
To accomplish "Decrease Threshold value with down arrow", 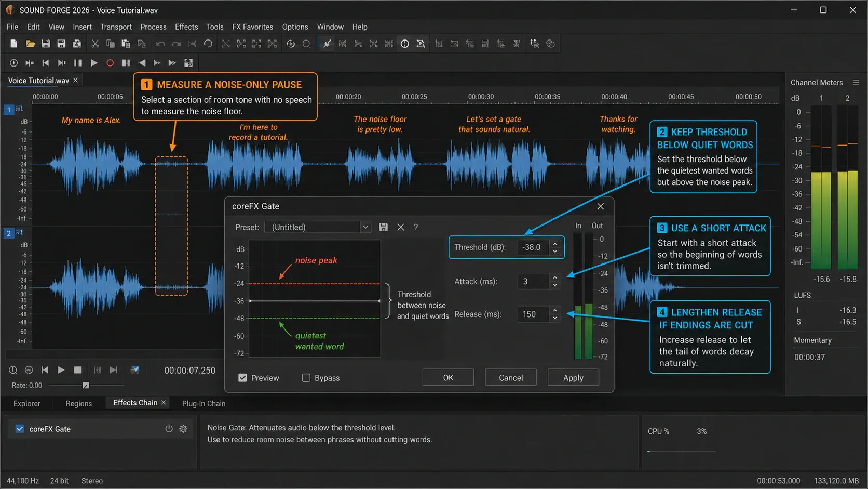I will (x=555, y=252).
